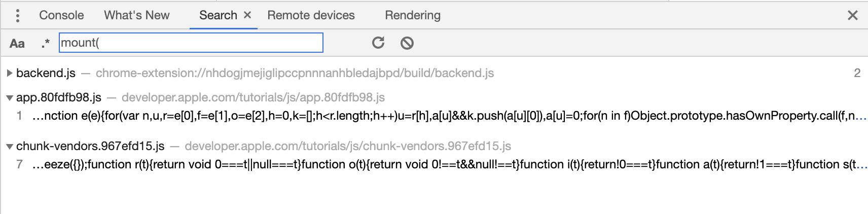Switch to the Remote devices tab
Image resolution: width=868 pixels, height=214 pixels.
click(311, 15)
